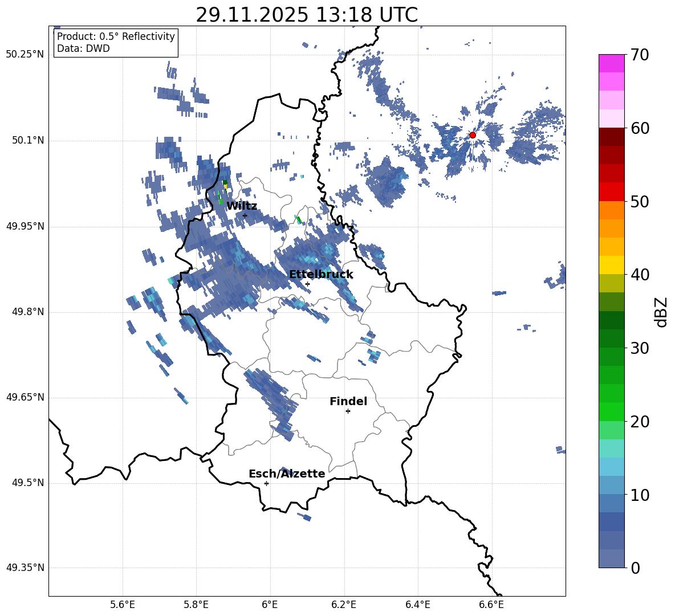Click the Wiltz city label
This screenshot has width=675, height=616.
pyautogui.click(x=242, y=206)
